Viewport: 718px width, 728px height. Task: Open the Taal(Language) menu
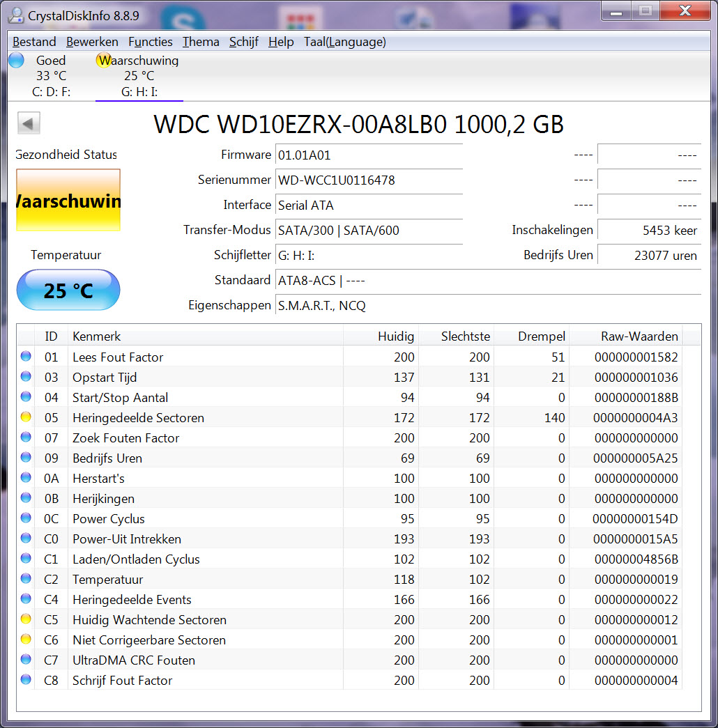tap(344, 42)
